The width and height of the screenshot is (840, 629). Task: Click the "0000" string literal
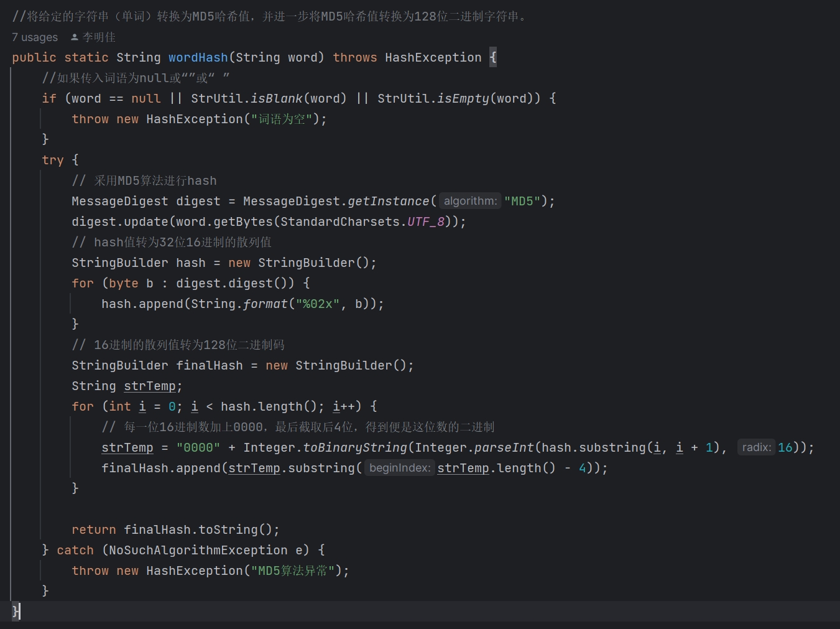tap(198, 447)
